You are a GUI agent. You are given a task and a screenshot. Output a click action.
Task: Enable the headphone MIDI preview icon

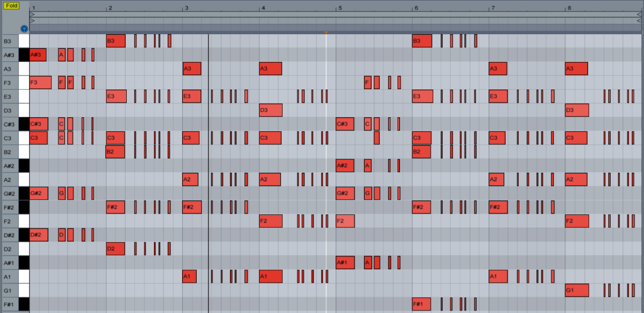pyautogui.click(x=24, y=29)
